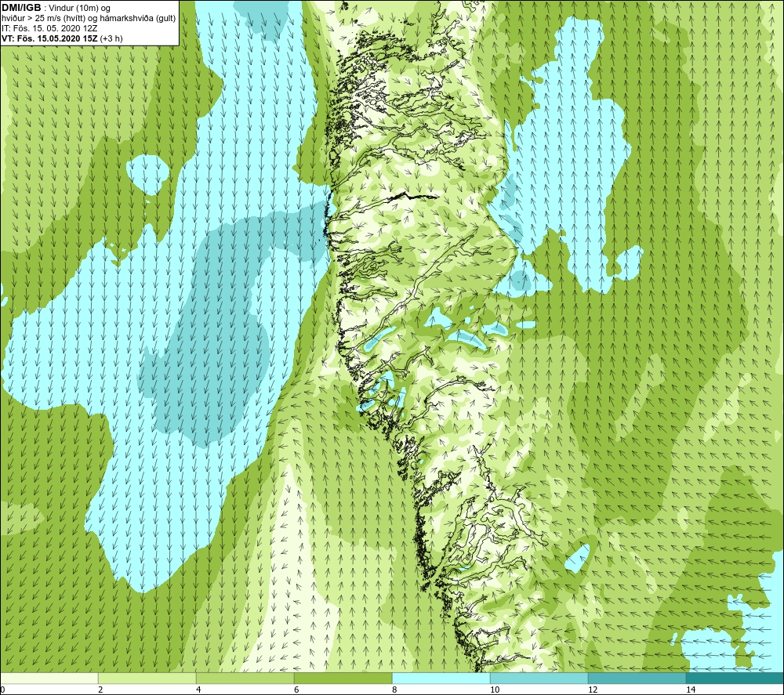The width and height of the screenshot is (784, 695).
Task: Click the scale label '10' under the color bar
Action: (495, 690)
